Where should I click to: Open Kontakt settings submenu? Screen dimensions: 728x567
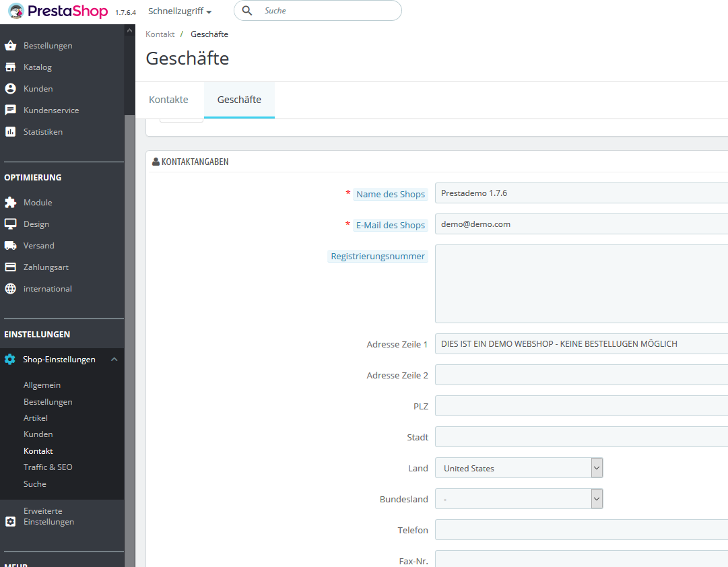tap(38, 451)
